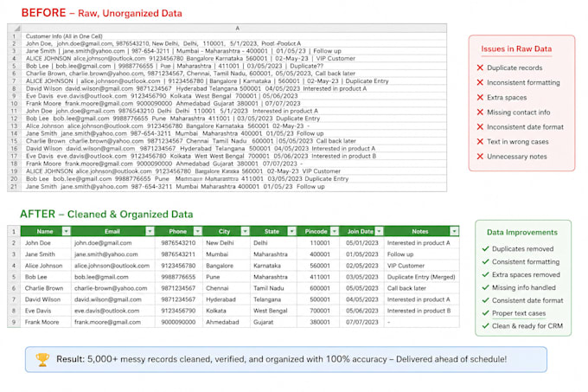Click the red X beside Missing contact info
This screenshot has height=392, width=588.
pyautogui.click(x=480, y=112)
